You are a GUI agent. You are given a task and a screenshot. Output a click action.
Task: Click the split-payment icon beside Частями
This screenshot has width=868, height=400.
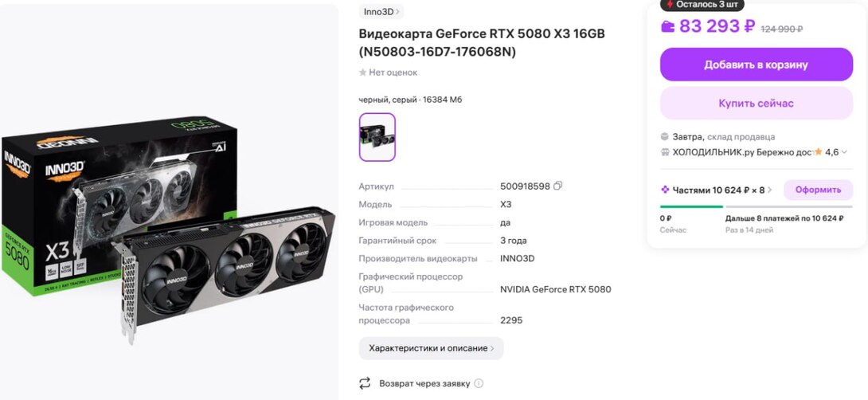(x=665, y=190)
